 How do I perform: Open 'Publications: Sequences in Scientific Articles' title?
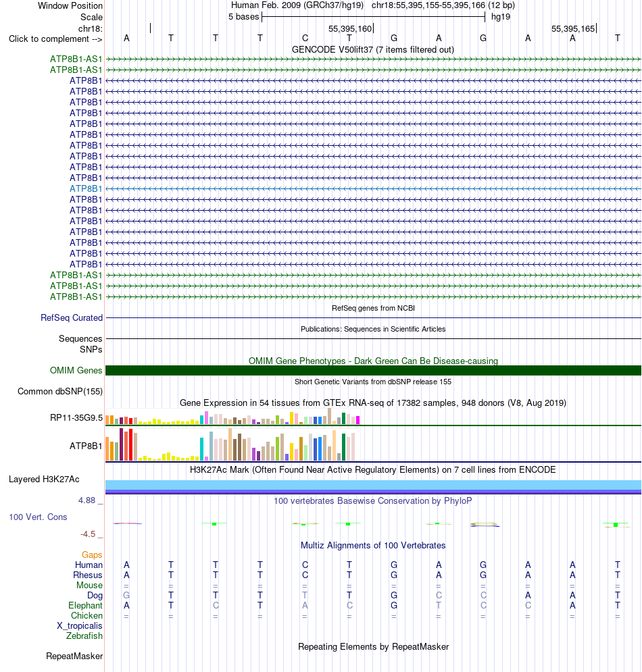pyautogui.click(x=373, y=329)
